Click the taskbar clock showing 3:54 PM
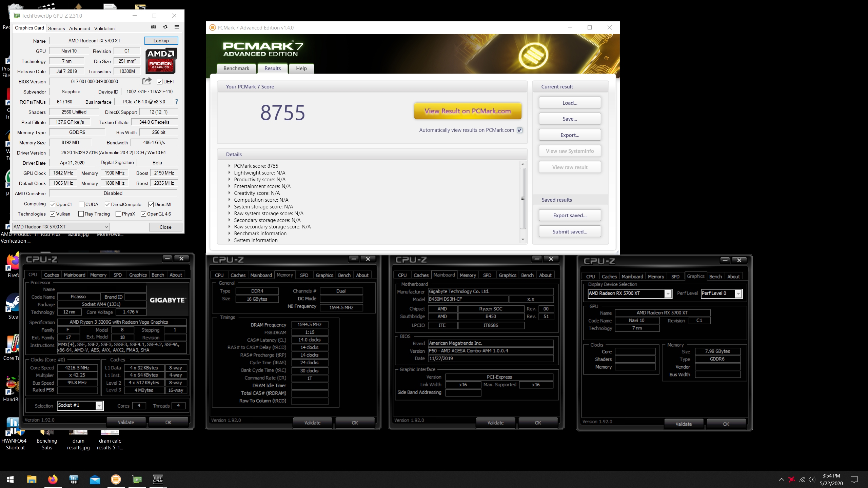Image resolution: width=868 pixels, height=488 pixels. 831,480
